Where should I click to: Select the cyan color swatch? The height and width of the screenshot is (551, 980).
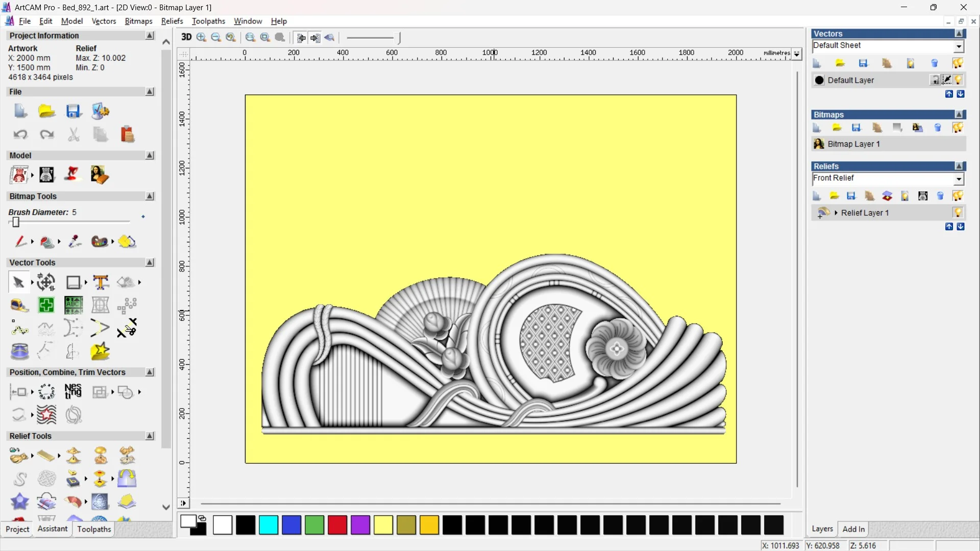(x=268, y=525)
